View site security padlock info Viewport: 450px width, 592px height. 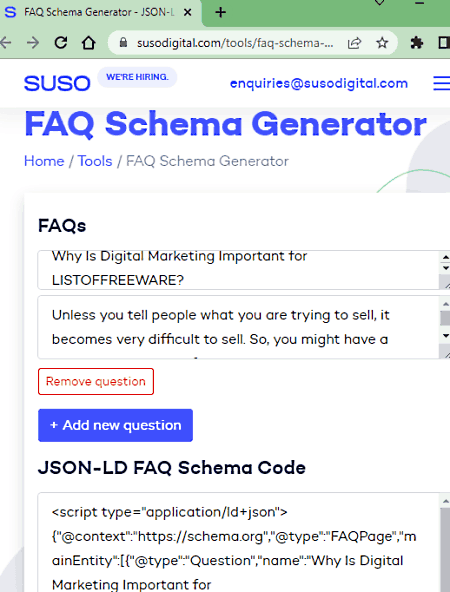point(123,43)
